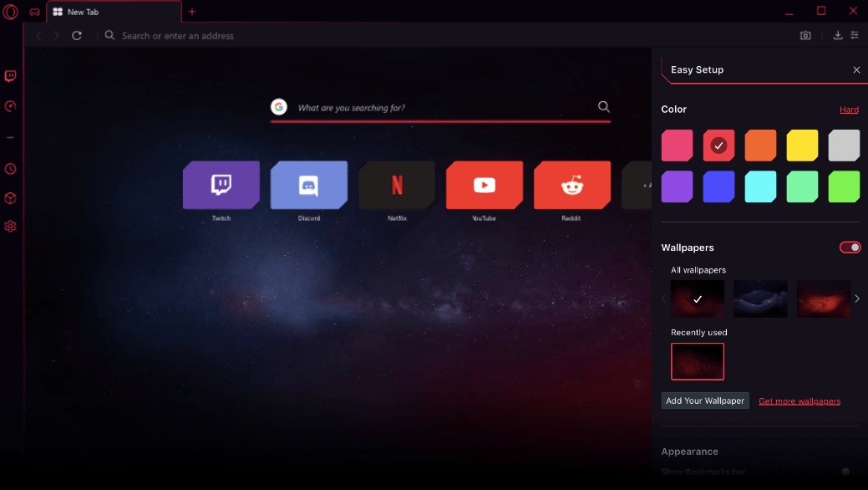Pick the blue color swatch
868x490 pixels.
718,186
